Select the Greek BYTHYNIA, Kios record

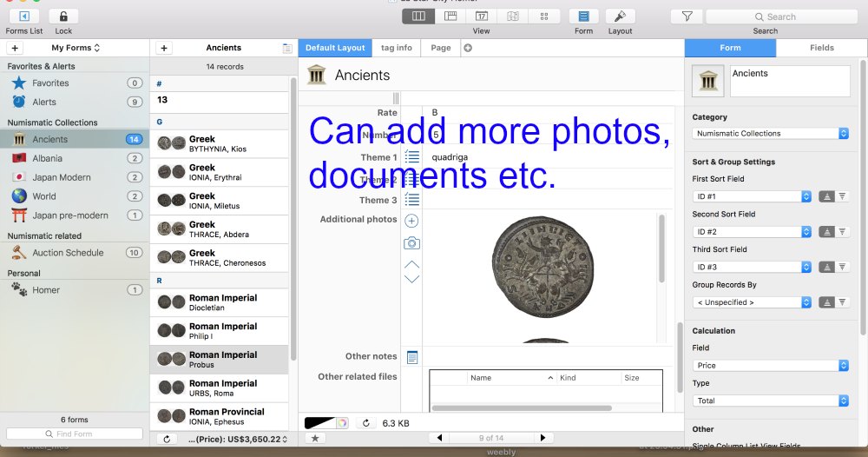click(220, 143)
